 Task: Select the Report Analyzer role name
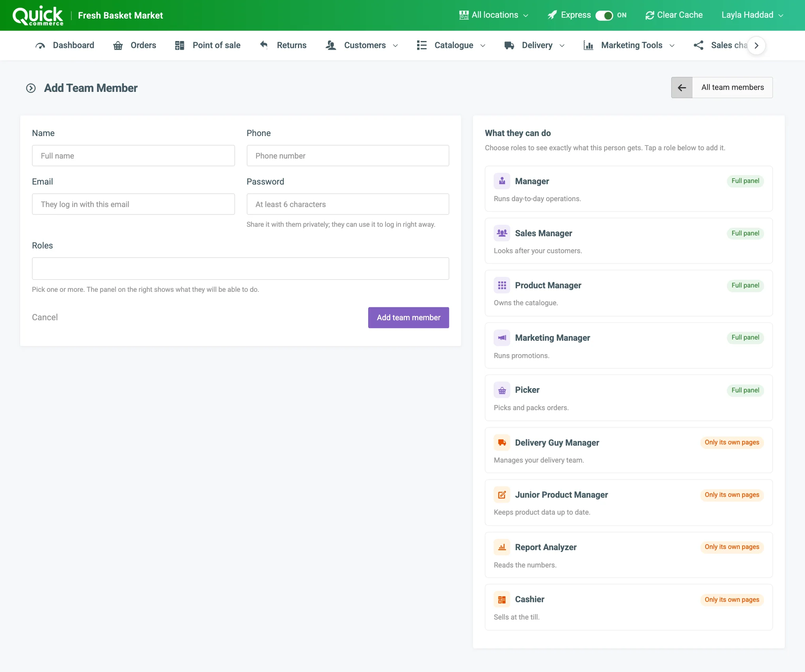click(x=546, y=547)
